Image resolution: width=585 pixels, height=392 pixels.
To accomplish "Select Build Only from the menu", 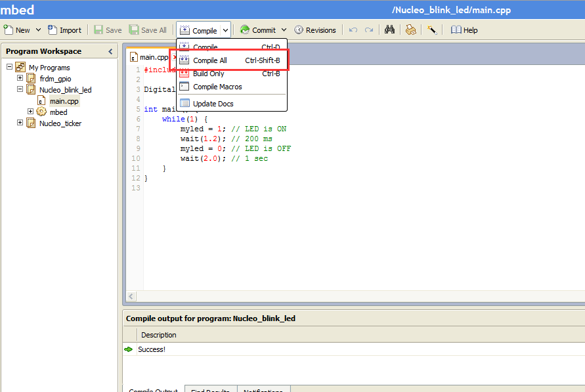I will (x=232, y=74).
